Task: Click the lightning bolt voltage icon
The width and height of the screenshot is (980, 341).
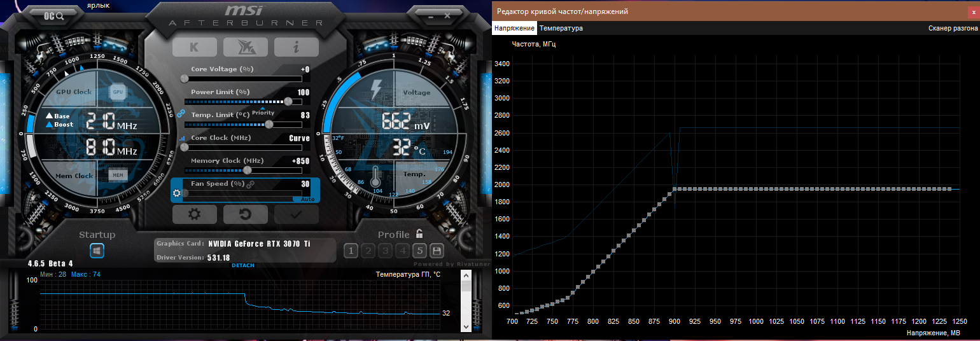Action: pos(377,89)
